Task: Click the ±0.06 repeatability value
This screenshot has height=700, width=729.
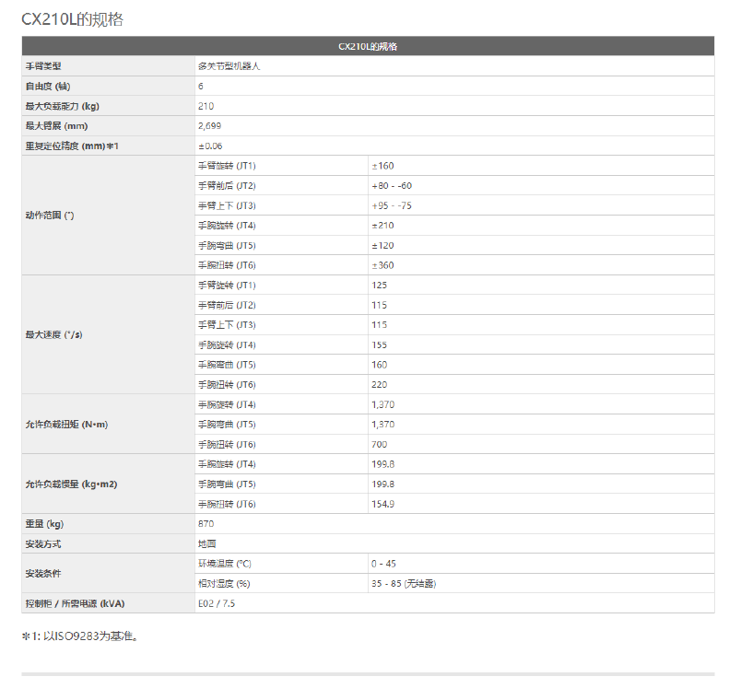Action: pyautogui.click(x=210, y=146)
